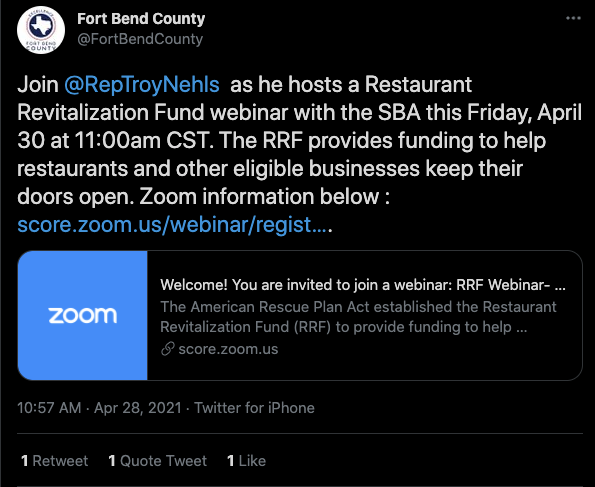
Task: Click the Texas emblem in profile picture
Action: tap(40, 26)
